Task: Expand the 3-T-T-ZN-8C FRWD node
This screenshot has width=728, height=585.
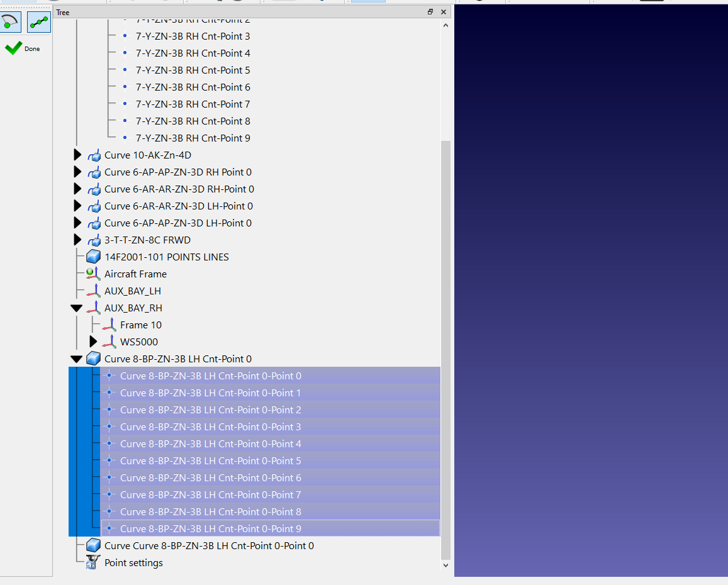Action: click(77, 240)
